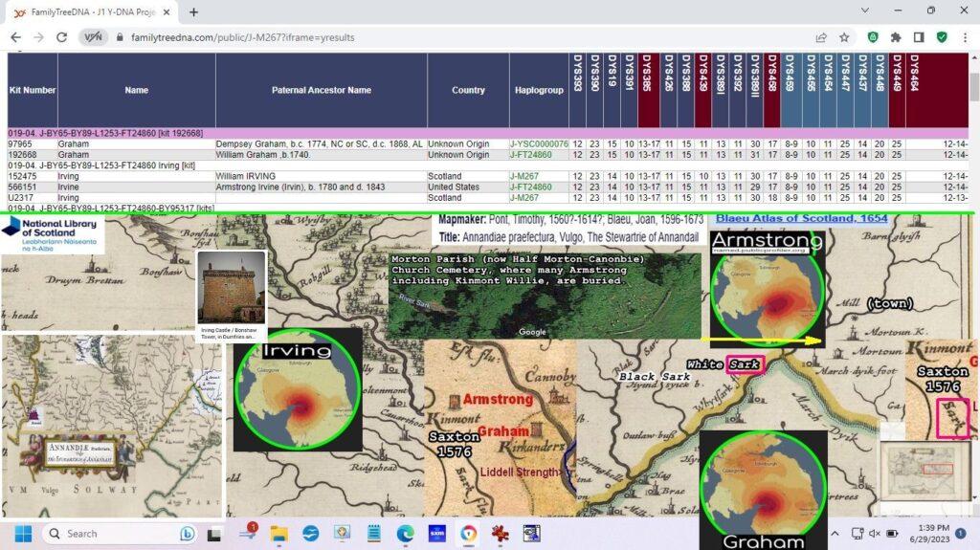Sort by Country column header
The image size is (980, 550).
pos(468,90)
